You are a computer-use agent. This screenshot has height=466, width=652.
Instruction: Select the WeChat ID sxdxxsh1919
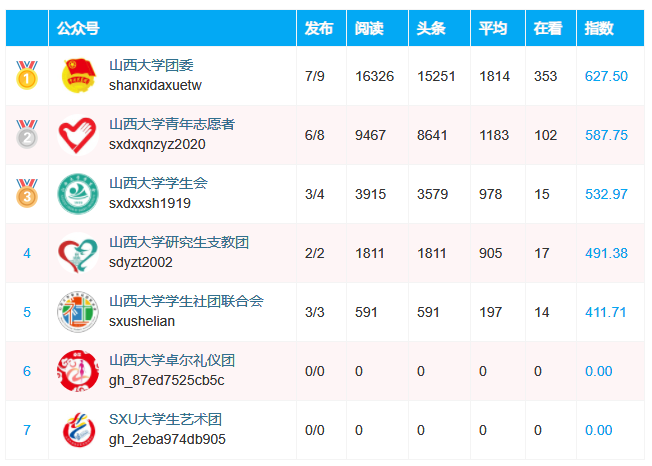tap(150, 203)
